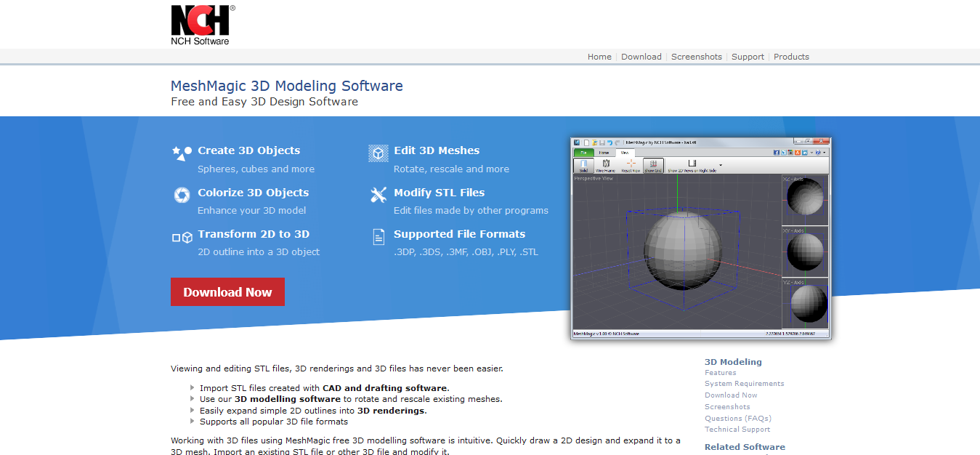Click the 'Enhance your 3D model' text
This screenshot has width=980, height=455.
(251, 211)
